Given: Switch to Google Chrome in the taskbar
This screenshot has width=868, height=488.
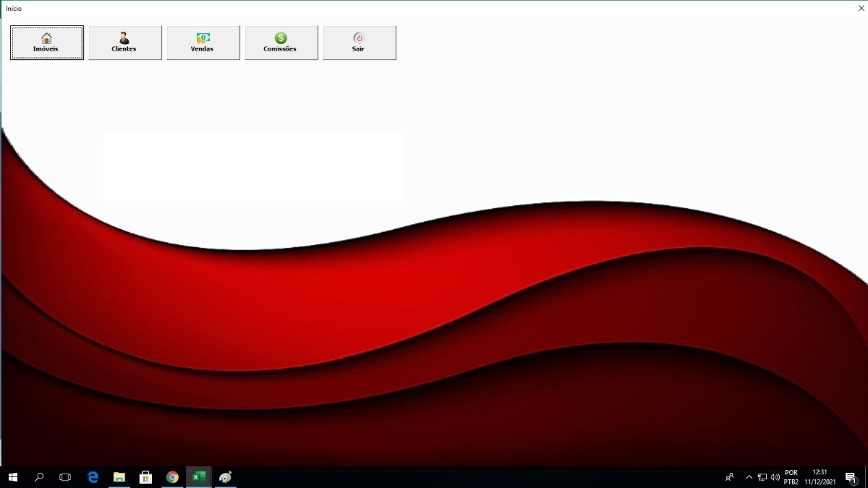Looking at the screenshot, I should [172, 477].
